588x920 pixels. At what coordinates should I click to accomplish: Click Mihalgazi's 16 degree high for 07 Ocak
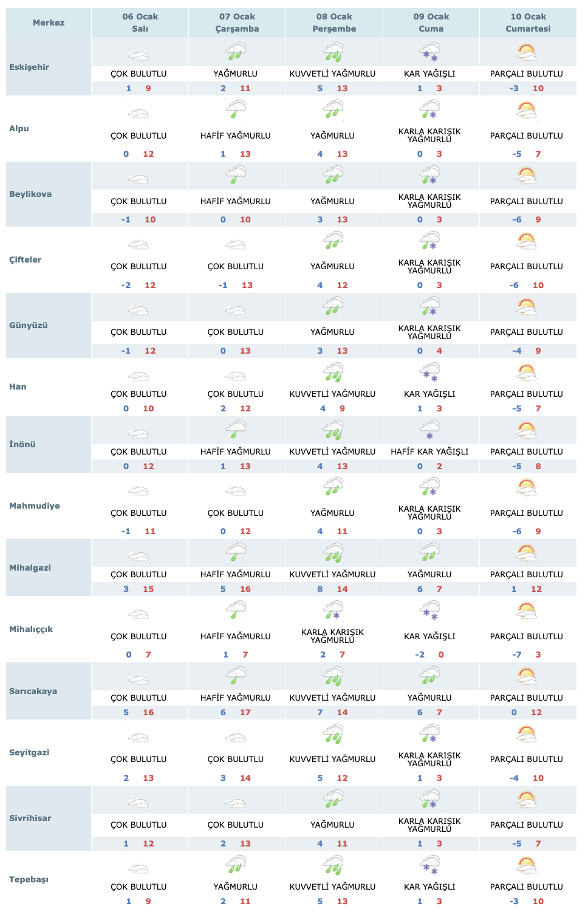coord(245,589)
